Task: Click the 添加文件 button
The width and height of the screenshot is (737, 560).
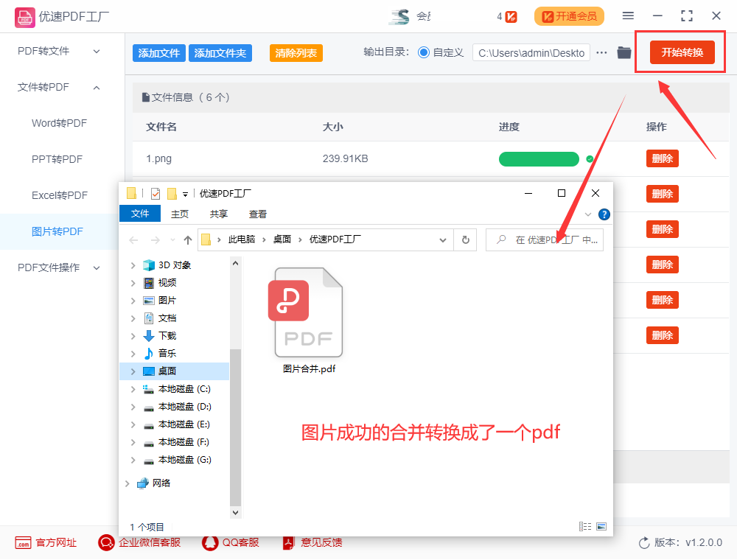Action: coord(159,53)
